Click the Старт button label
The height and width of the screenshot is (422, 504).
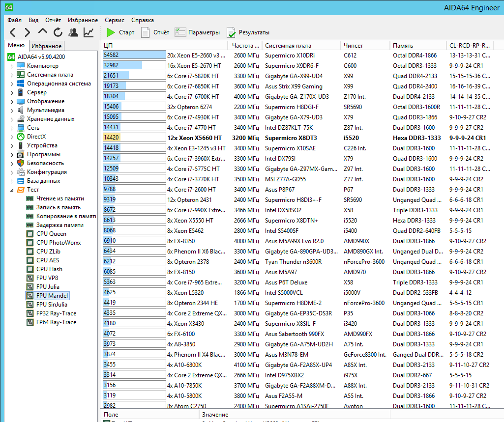click(x=127, y=32)
